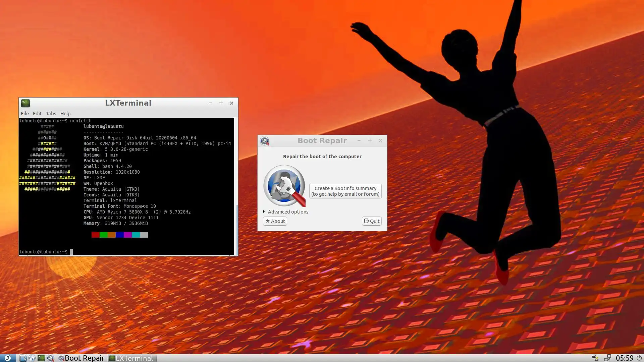644x362 pixels.
Task: Open the Edit menu in LXTerminal
Action: point(37,113)
